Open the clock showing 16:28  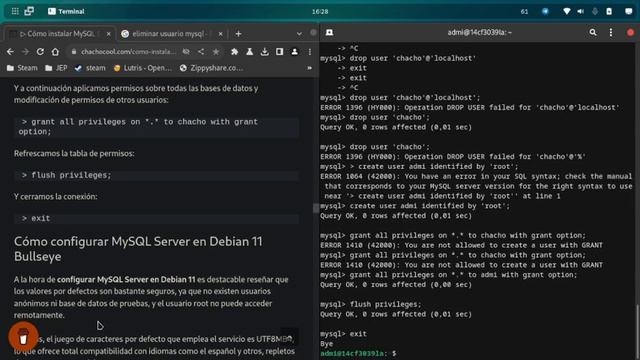pyautogui.click(x=320, y=11)
